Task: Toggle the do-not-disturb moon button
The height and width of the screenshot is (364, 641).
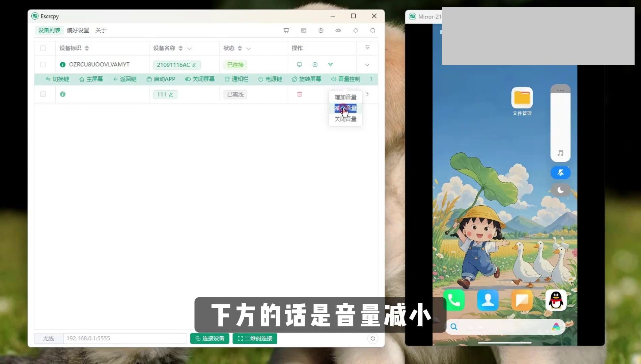Action: 560,190
